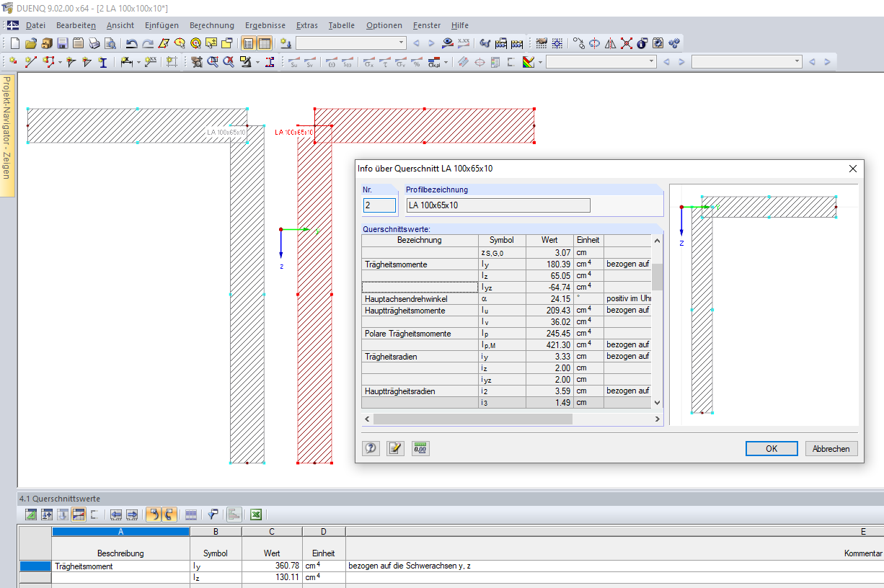The width and height of the screenshot is (884, 588).
Task: Open dimension tool dropdown arrow
Action: [x=138, y=62]
